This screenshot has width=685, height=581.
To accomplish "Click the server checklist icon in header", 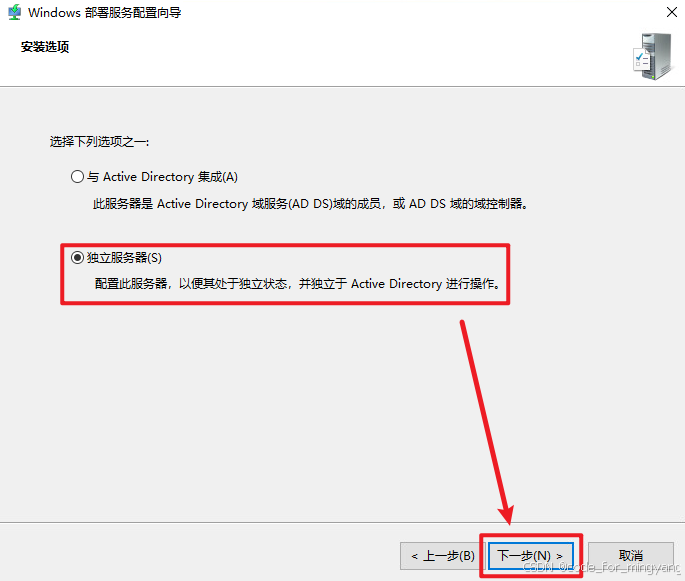I will pyautogui.click(x=652, y=56).
